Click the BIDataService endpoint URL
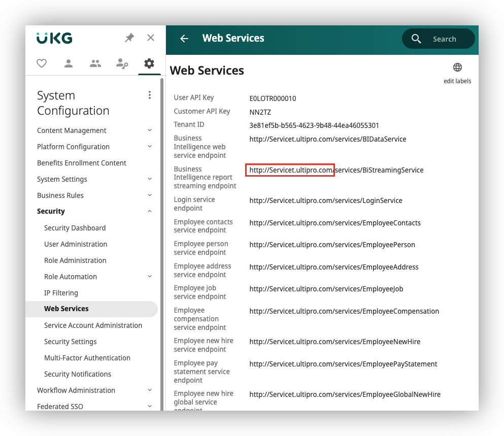The width and height of the screenshot is (504, 436). [x=328, y=139]
